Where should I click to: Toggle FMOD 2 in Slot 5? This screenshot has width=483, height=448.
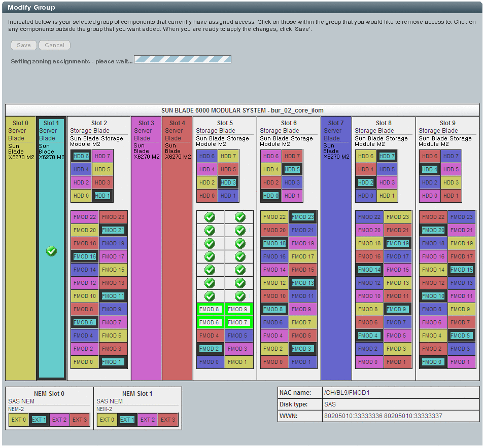click(x=211, y=349)
